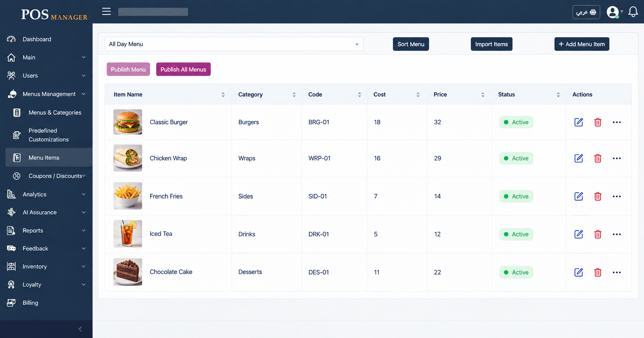Collapse the Menus Management section

(x=46, y=94)
